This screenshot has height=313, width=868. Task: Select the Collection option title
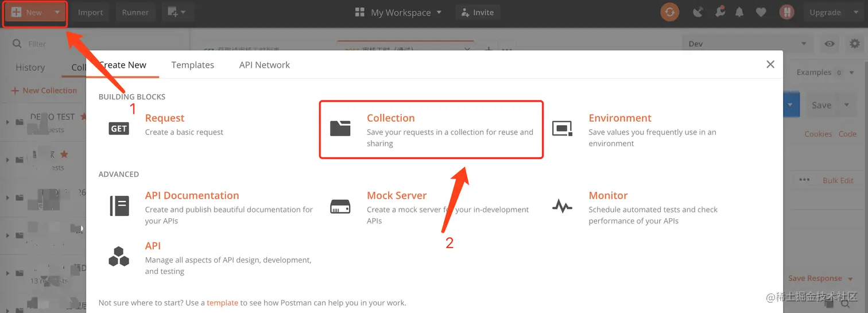coord(391,118)
